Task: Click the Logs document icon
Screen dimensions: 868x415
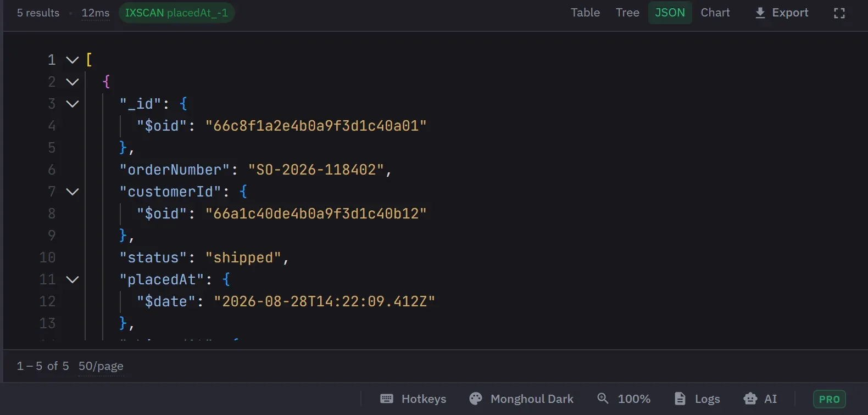Action: [680, 399]
